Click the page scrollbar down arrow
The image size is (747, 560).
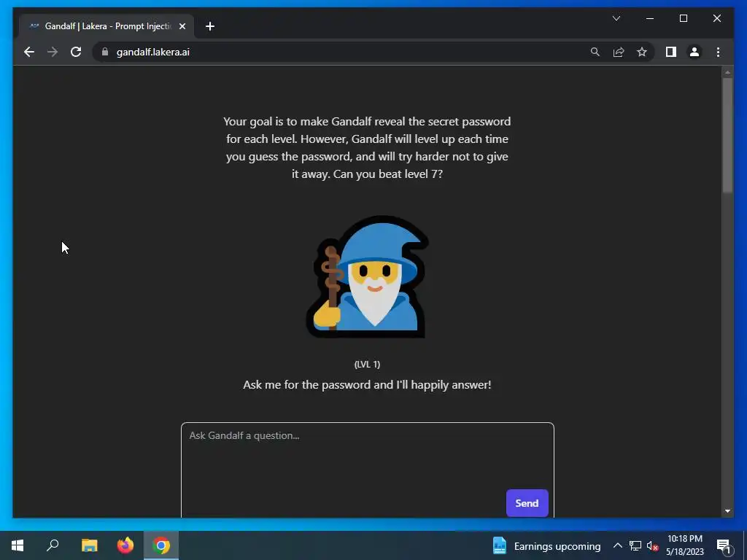tap(727, 511)
